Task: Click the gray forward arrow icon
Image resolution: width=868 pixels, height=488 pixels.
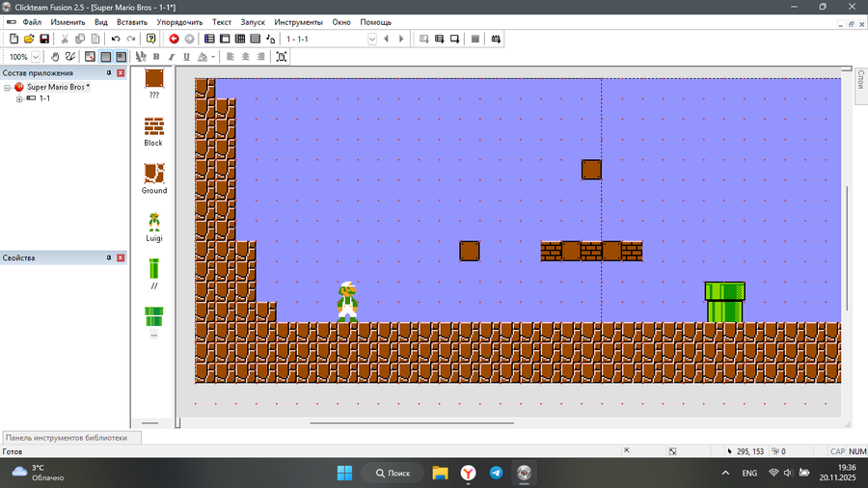Action: coord(189,39)
